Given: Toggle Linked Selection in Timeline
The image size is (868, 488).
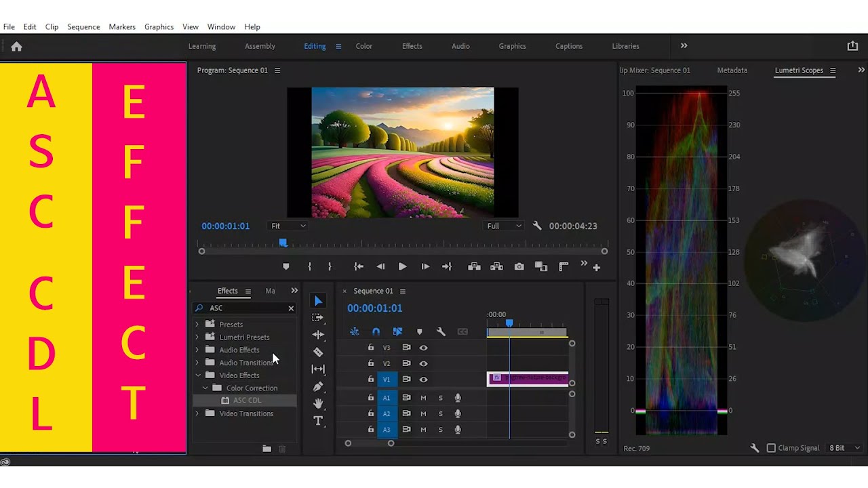Looking at the screenshot, I should click(397, 331).
